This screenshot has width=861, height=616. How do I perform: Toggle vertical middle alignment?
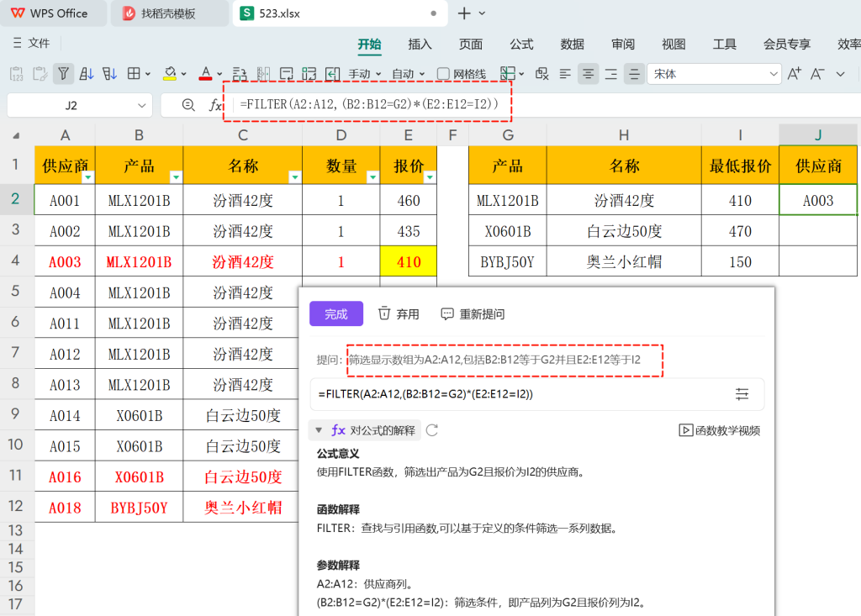(634, 74)
